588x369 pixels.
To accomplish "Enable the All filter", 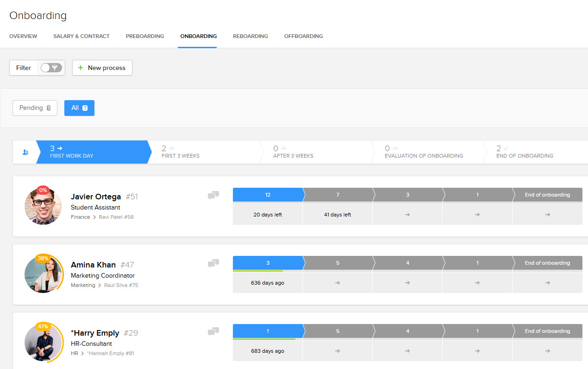I will (x=79, y=108).
